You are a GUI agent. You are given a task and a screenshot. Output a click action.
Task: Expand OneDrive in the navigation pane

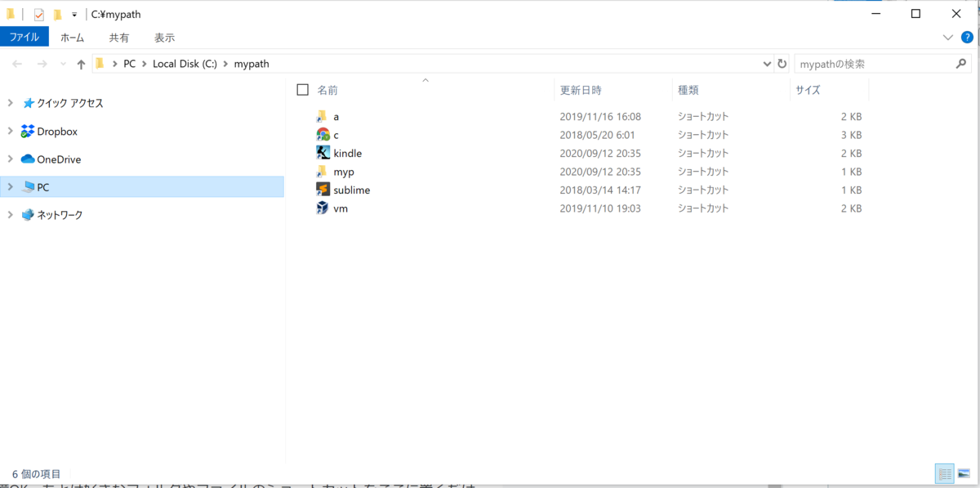coord(8,159)
